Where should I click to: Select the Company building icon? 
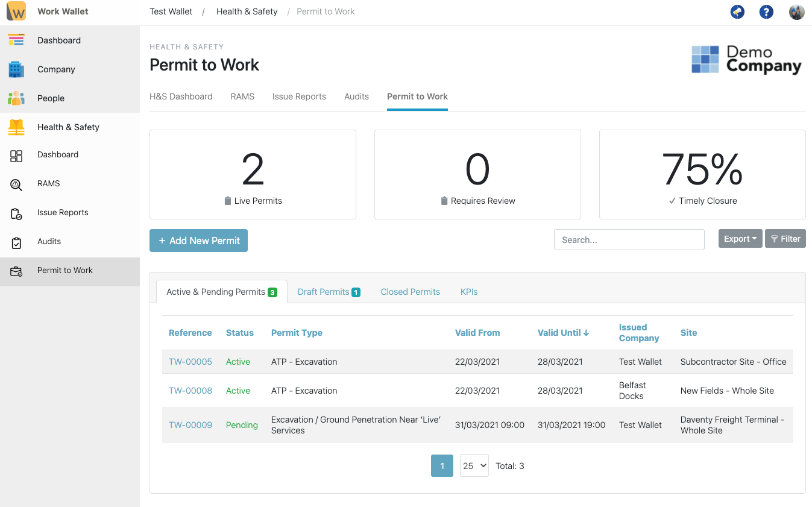click(x=16, y=69)
